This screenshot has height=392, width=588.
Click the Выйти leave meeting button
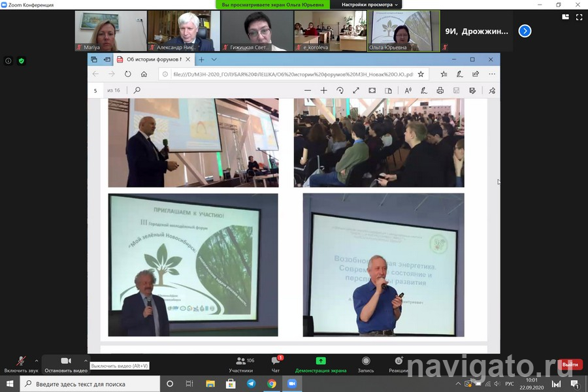pos(570,364)
